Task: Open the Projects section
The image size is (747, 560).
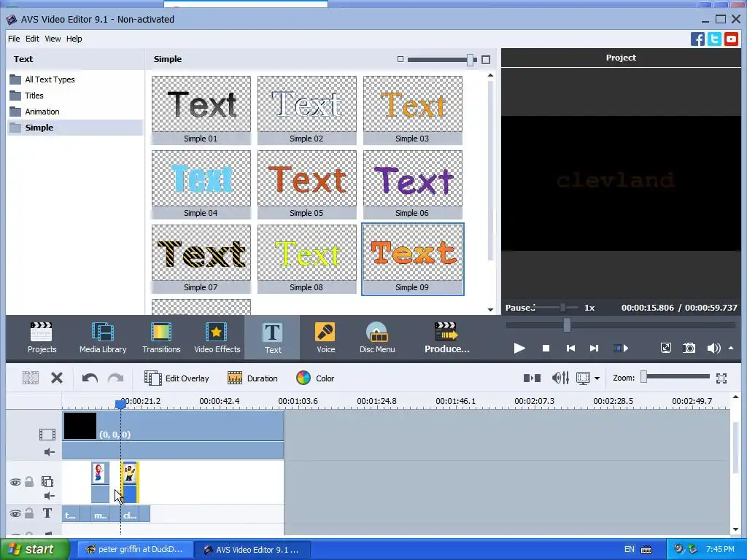Action: (42, 338)
